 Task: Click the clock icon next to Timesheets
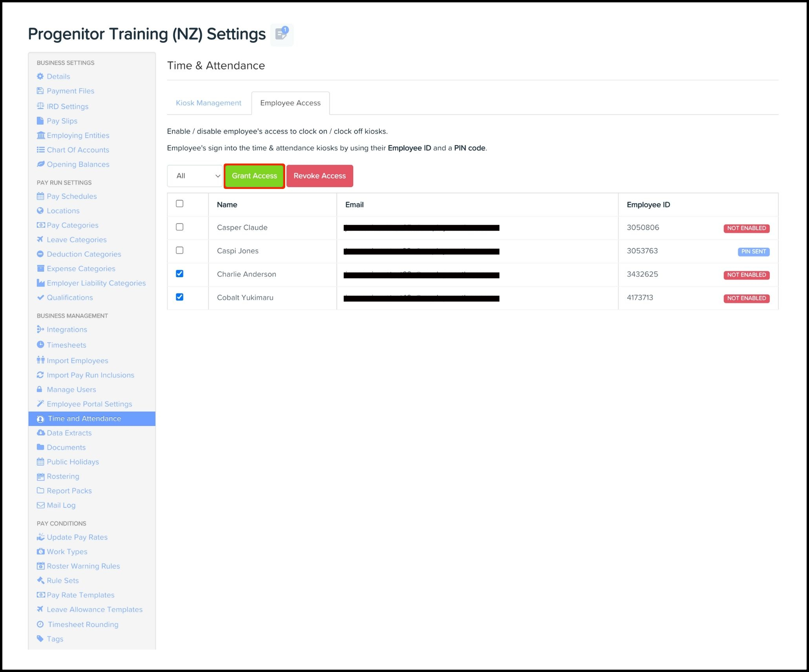click(x=40, y=345)
